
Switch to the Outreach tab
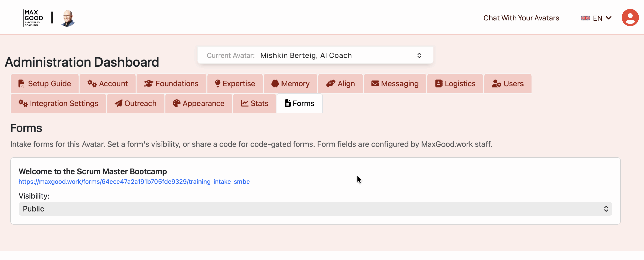[x=136, y=103]
